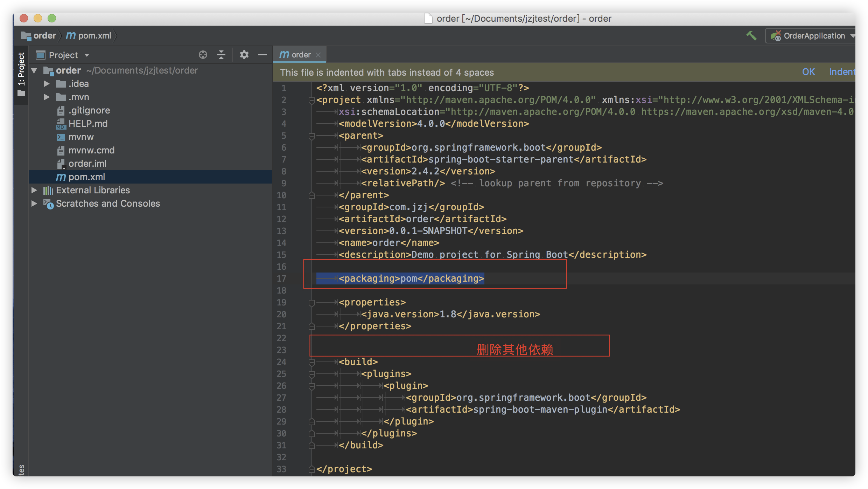Viewport: 868px width, 489px height.
Task: Click pom.xml in the breadcrumb bar
Action: coord(94,35)
